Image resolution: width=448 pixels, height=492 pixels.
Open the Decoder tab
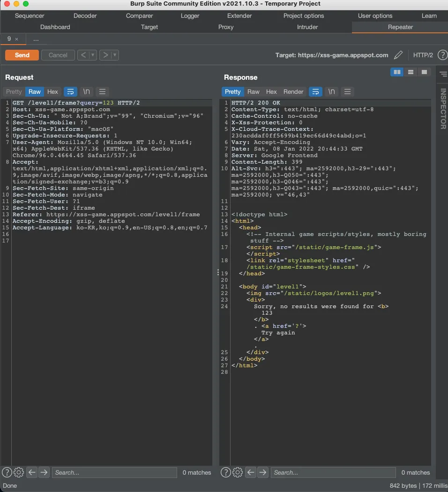click(x=85, y=15)
